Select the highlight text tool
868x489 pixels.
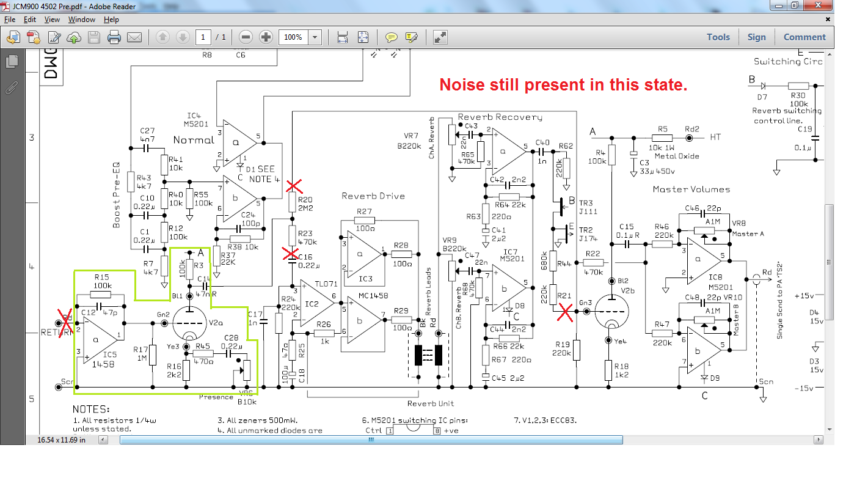pyautogui.click(x=412, y=37)
